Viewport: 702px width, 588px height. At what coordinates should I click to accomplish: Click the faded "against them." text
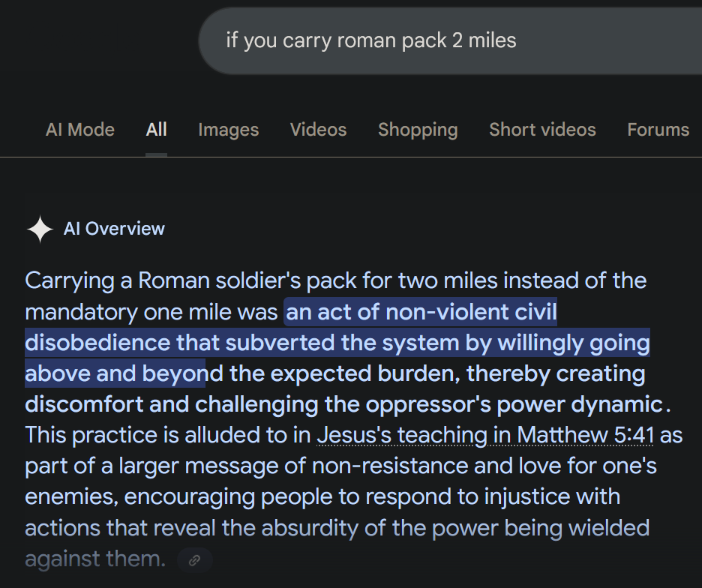click(94, 559)
